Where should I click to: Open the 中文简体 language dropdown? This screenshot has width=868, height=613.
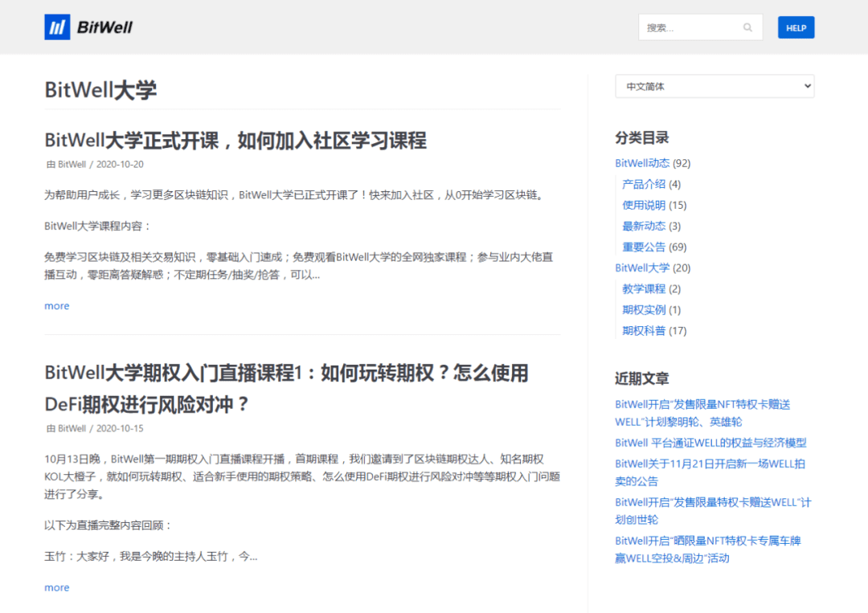point(714,86)
